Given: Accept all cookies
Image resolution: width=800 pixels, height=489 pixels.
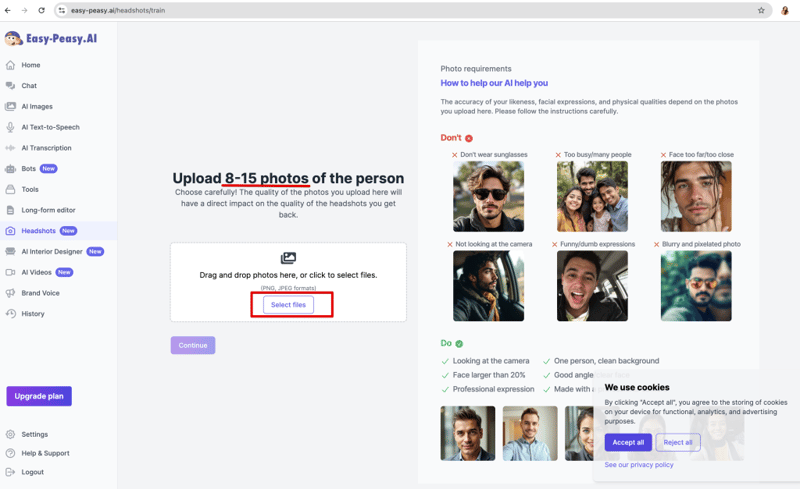Looking at the screenshot, I should coord(628,442).
